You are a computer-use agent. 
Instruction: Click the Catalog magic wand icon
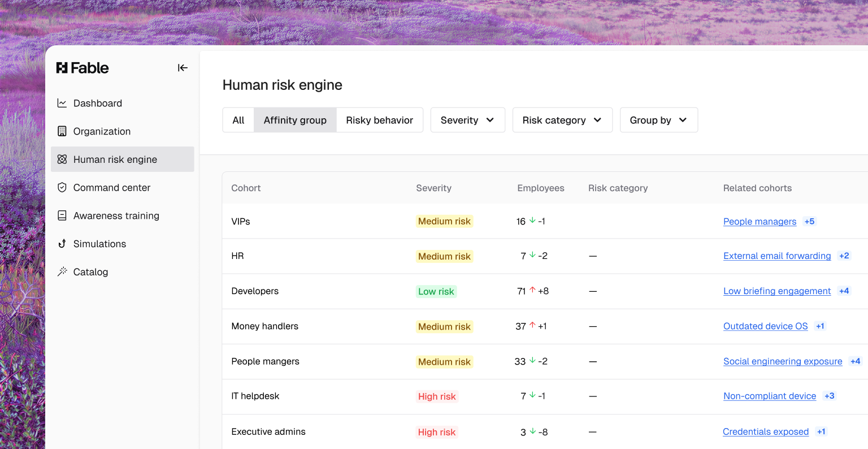point(62,271)
